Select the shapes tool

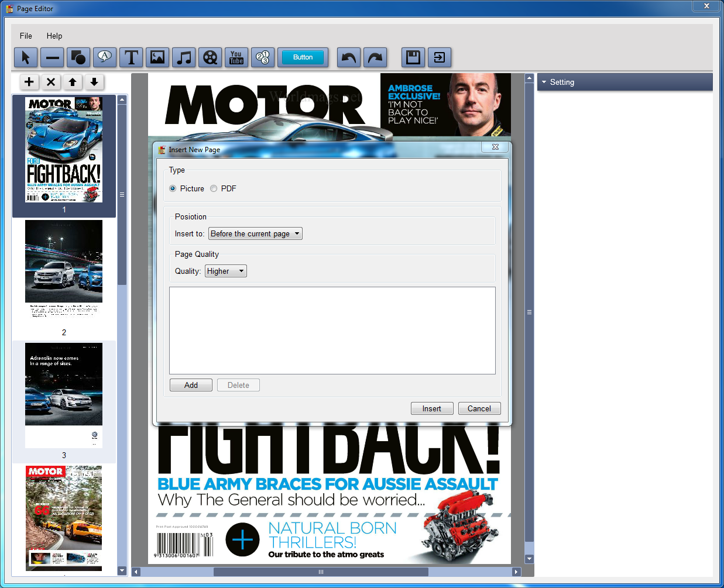click(x=78, y=57)
